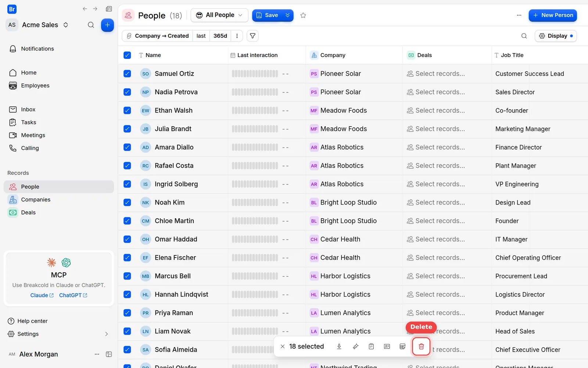Open the Deals selector for Samuel Ortiz

click(436, 74)
